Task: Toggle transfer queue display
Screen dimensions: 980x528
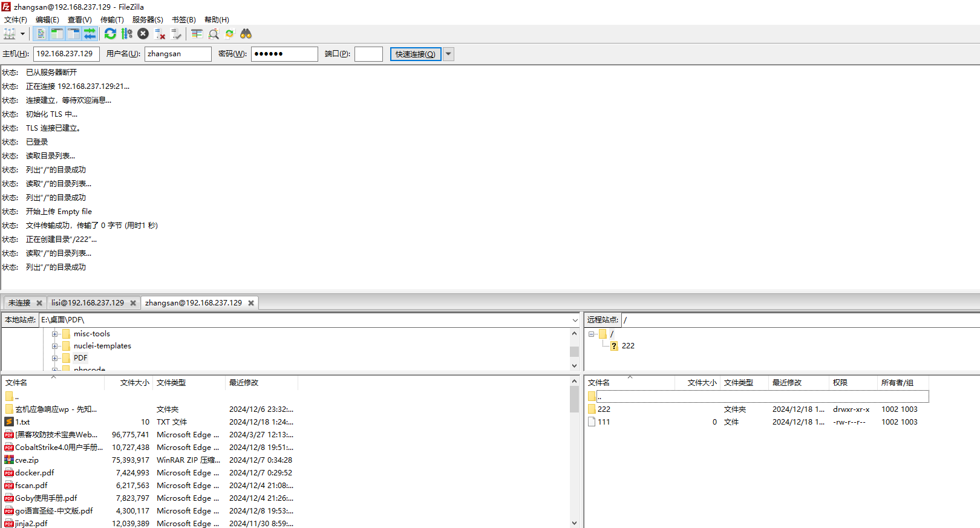Action: tap(90, 34)
